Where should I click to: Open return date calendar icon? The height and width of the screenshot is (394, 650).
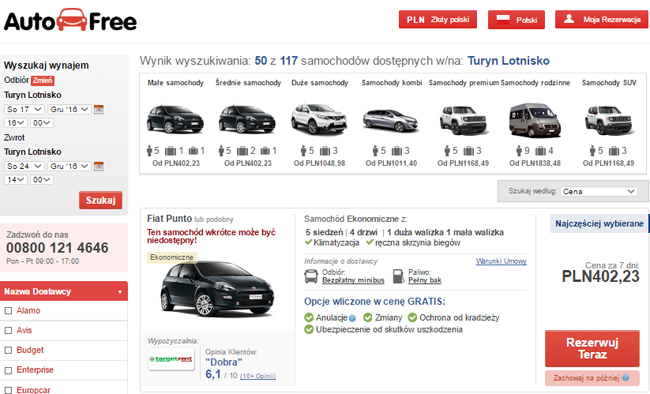[99, 166]
